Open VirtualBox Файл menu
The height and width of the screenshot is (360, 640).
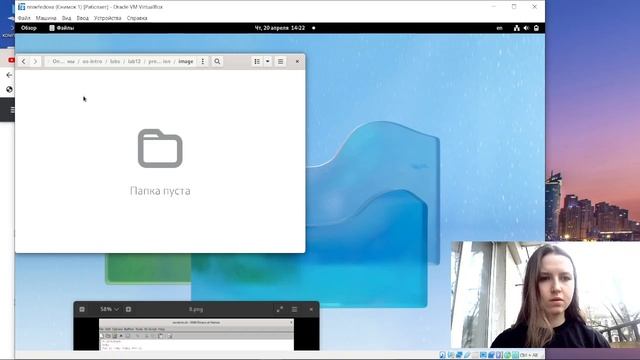pyautogui.click(x=24, y=18)
